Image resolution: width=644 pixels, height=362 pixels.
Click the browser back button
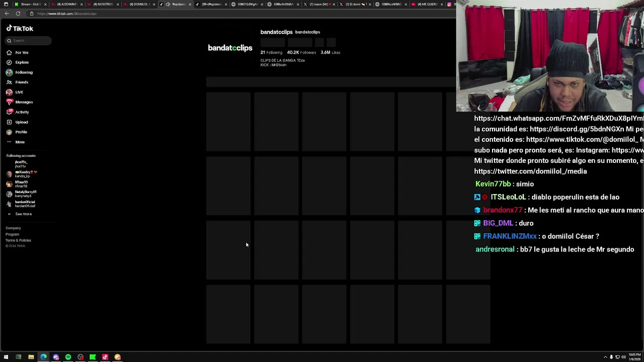click(x=6, y=14)
